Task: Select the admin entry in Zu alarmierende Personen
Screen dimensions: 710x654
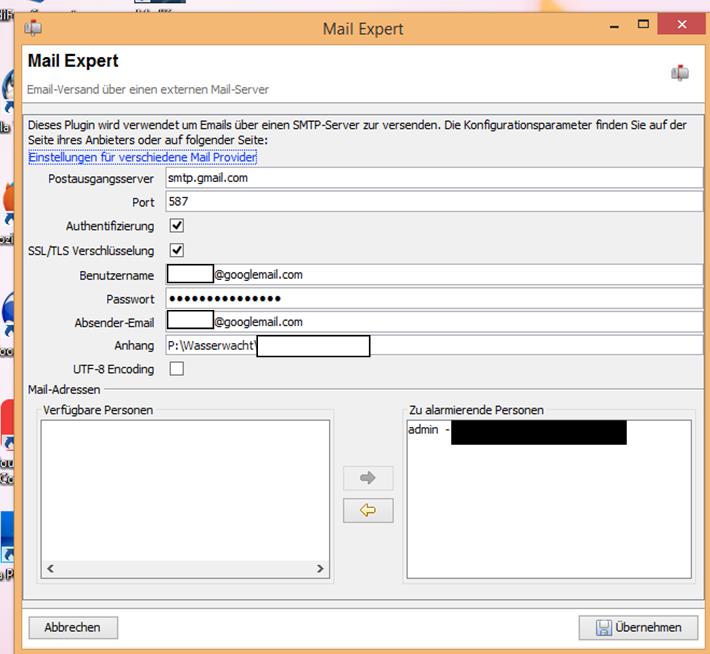Action: coord(427,430)
